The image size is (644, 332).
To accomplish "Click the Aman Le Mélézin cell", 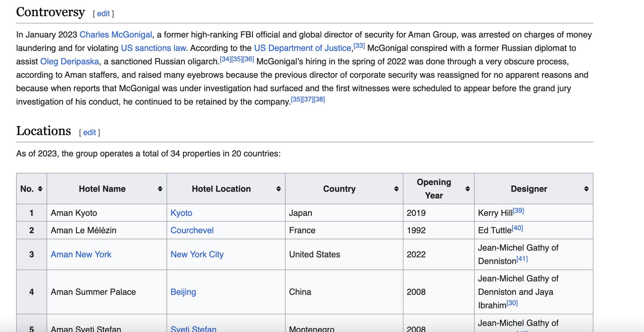I will (x=107, y=230).
